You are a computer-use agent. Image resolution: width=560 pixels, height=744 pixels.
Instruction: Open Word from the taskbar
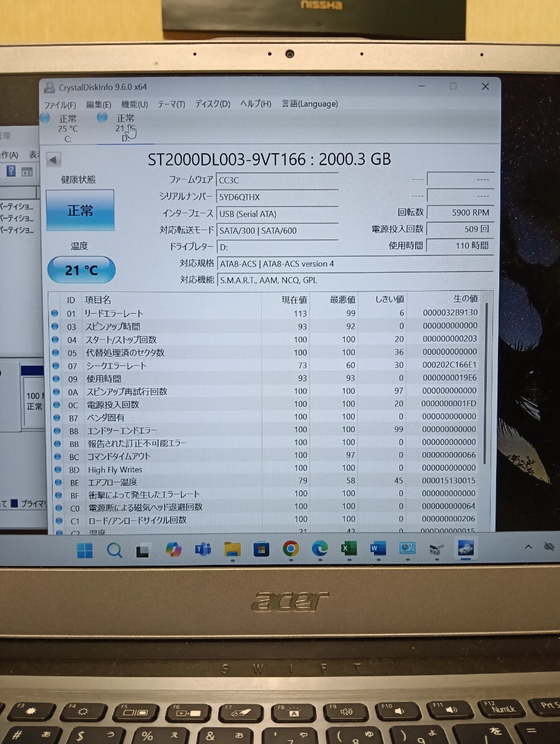pos(378,549)
